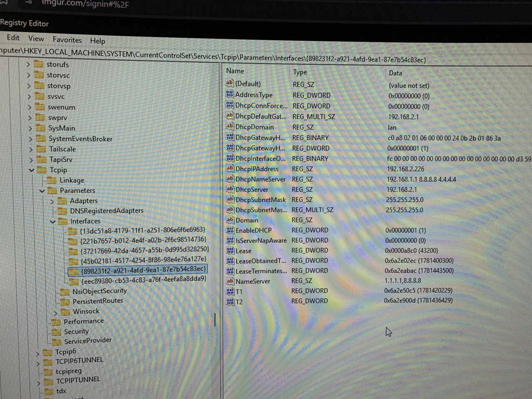Select the swprv folder icon
The image size is (532, 399).
coord(41,117)
